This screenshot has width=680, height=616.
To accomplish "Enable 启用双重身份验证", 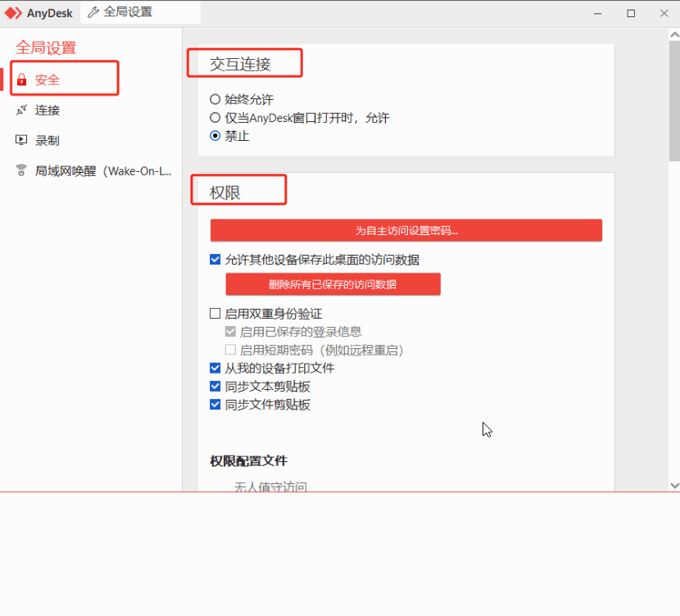I will tap(215, 313).
